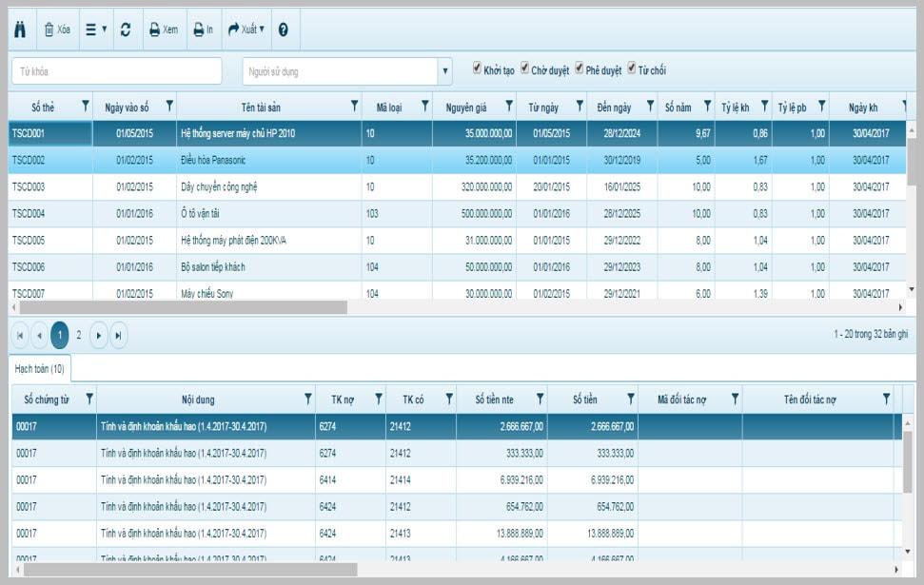Filter the Tỷ lệ kh column
924x585 pixels.
(765, 106)
